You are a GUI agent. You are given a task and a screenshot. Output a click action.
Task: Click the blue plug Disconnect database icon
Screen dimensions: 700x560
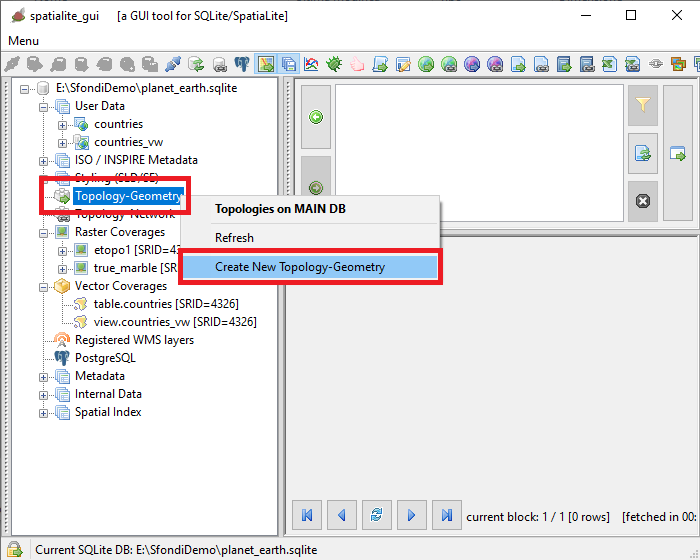click(x=173, y=64)
